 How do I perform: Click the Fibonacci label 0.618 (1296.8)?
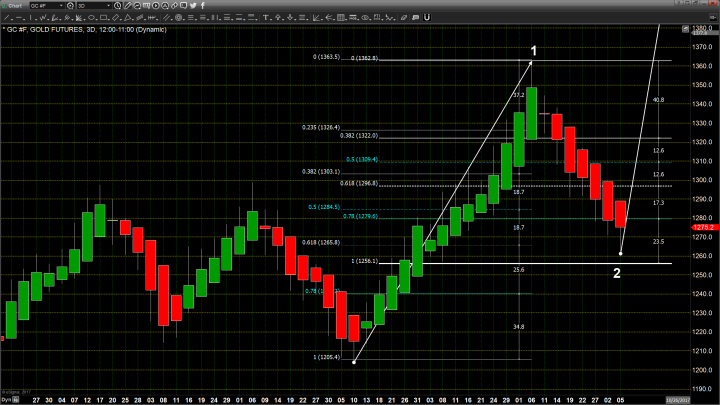coord(359,183)
